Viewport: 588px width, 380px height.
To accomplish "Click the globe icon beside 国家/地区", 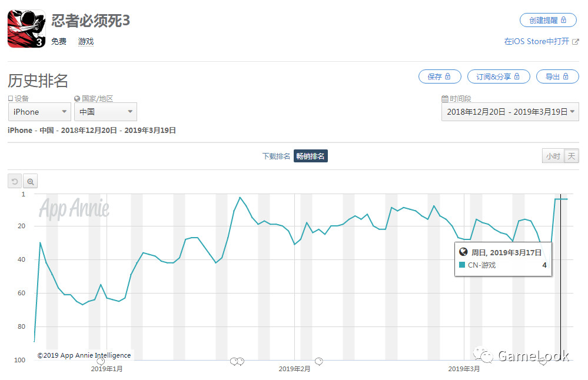I will [x=77, y=99].
